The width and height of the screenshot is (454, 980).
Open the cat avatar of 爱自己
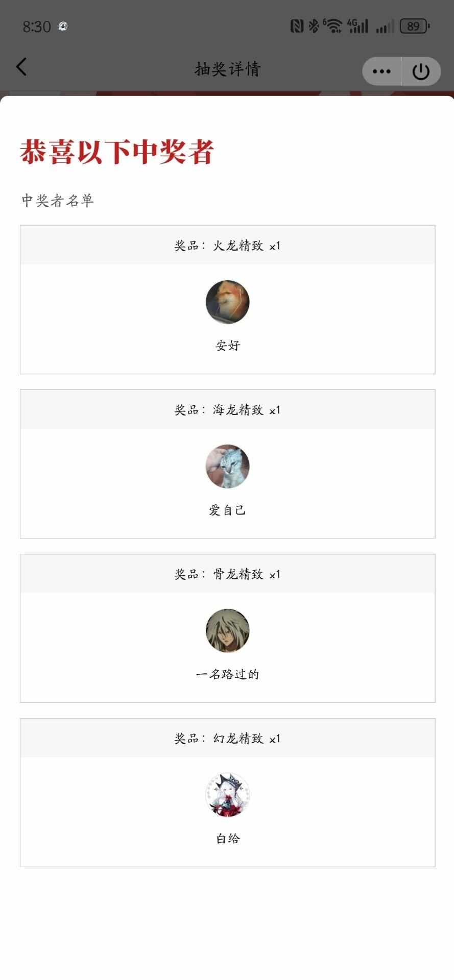tap(227, 466)
